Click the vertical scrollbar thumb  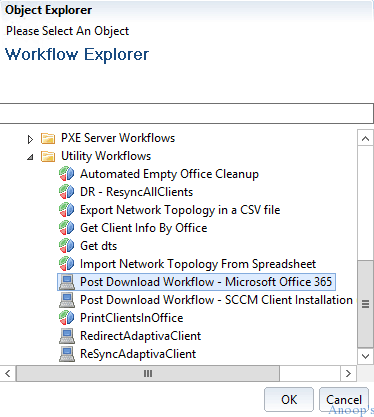[365, 304]
